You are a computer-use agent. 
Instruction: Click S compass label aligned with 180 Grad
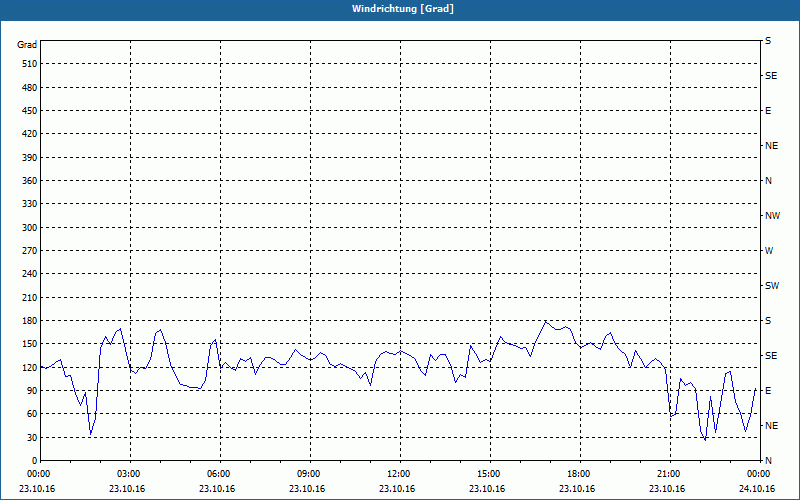coord(768,321)
